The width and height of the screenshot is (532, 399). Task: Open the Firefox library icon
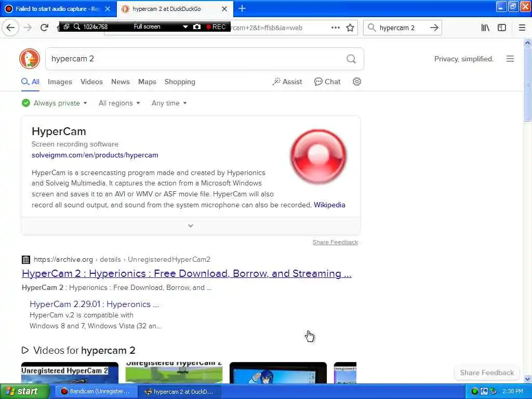click(x=485, y=28)
